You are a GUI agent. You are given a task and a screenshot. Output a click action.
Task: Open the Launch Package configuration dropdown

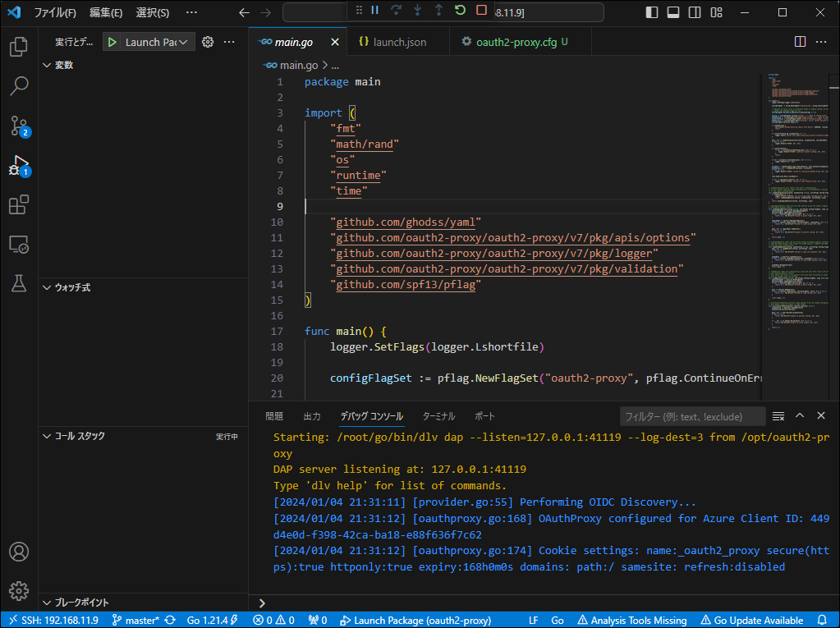[x=156, y=42]
